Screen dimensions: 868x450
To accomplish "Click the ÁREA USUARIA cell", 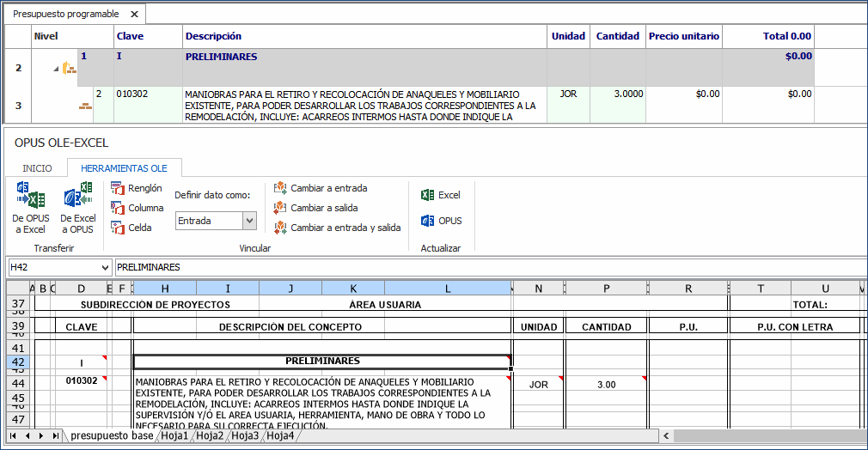I will tap(385, 304).
